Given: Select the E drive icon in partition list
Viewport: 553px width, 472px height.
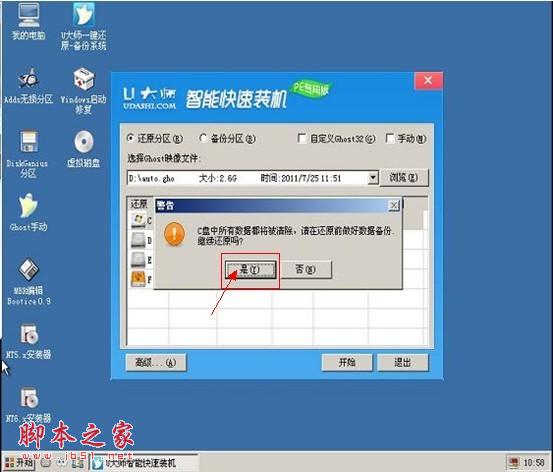Looking at the screenshot, I should [x=138, y=260].
